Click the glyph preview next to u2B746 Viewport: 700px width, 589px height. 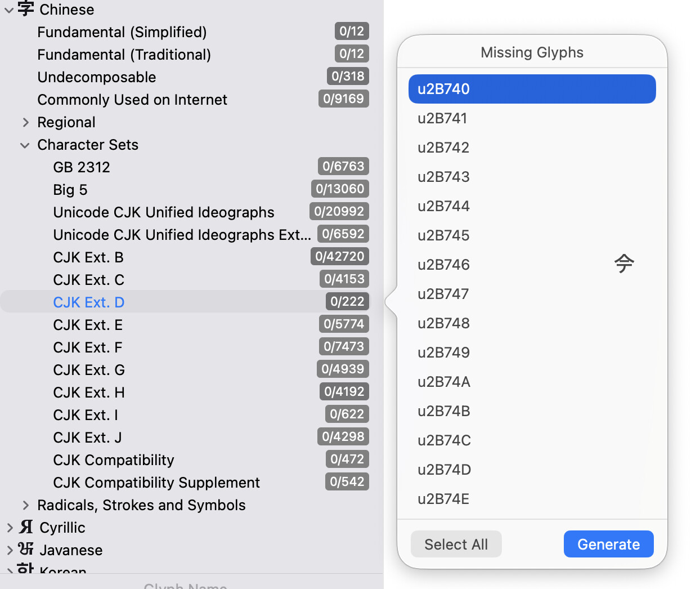(x=623, y=264)
